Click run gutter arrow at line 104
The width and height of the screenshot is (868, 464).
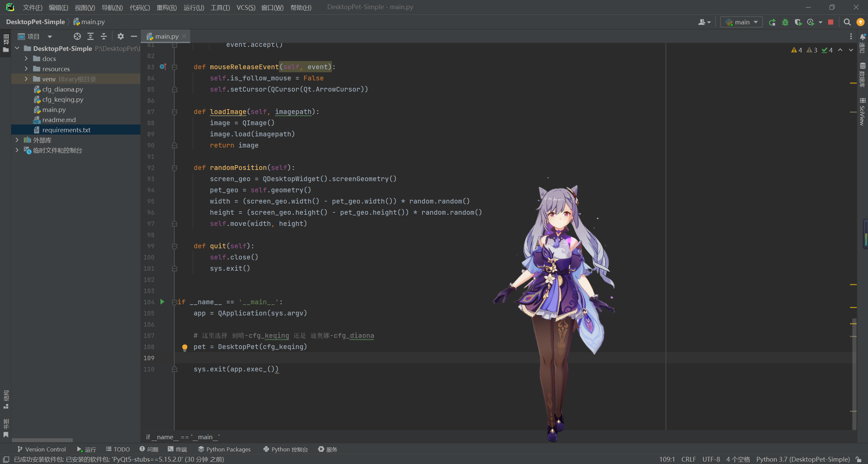tap(162, 302)
